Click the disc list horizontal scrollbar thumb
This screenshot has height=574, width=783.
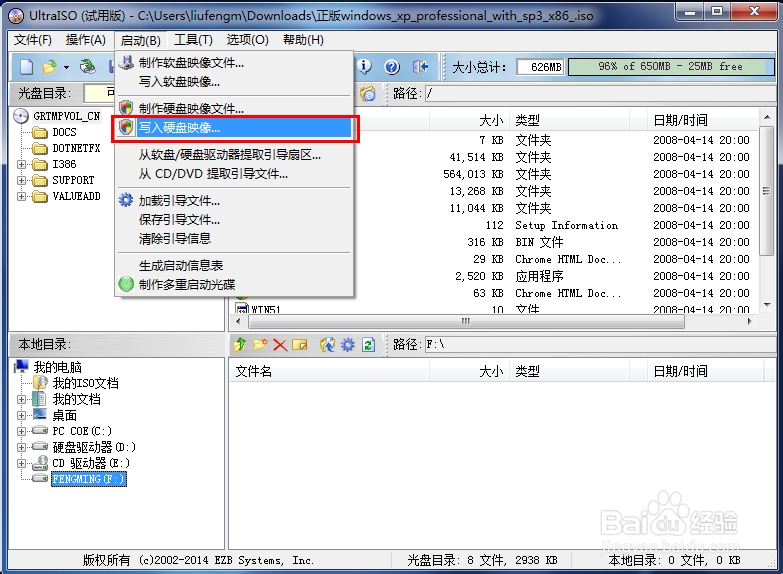click(465, 321)
